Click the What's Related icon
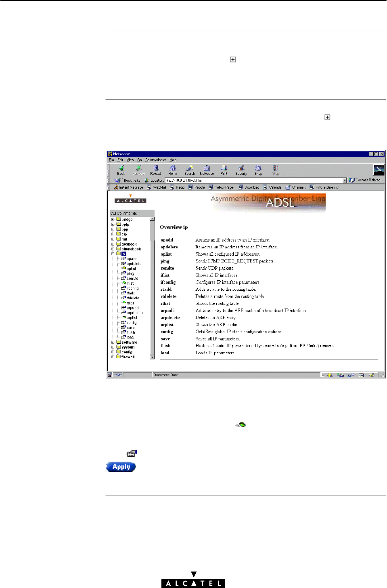This screenshot has height=588, width=387. [x=352, y=180]
